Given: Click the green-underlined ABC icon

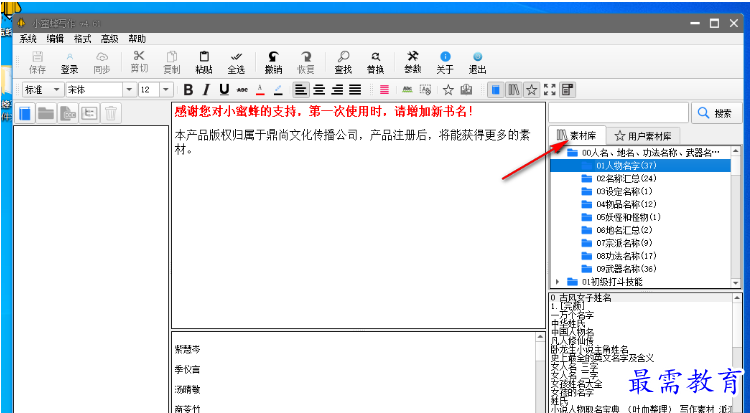Looking at the screenshot, I should coord(408,89).
